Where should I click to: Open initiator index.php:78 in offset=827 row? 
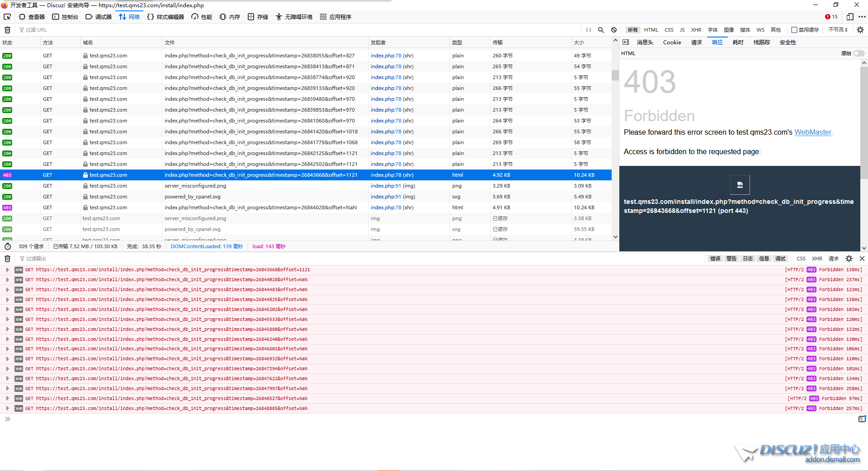pyautogui.click(x=386, y=56)
